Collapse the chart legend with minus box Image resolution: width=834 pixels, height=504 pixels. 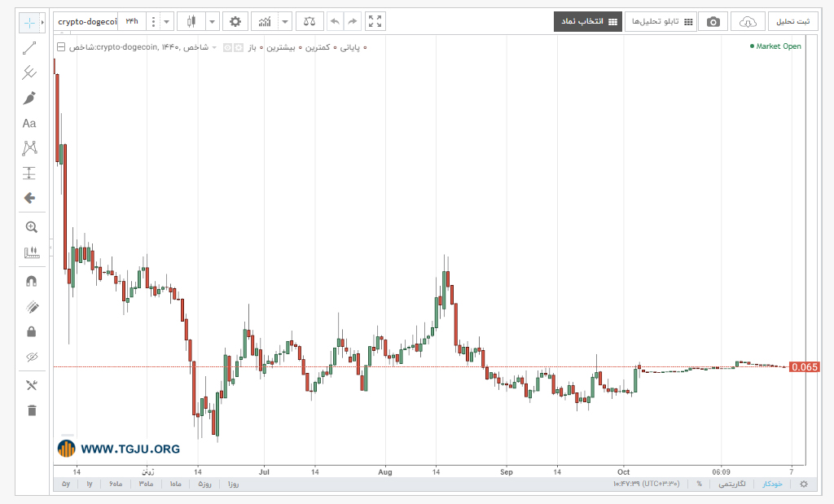(61, 46)
